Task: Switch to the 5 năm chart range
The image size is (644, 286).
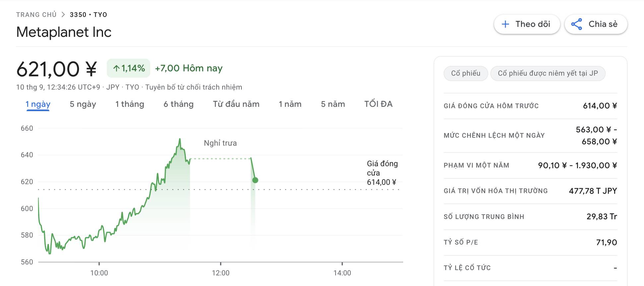Action: click(333, 104)
